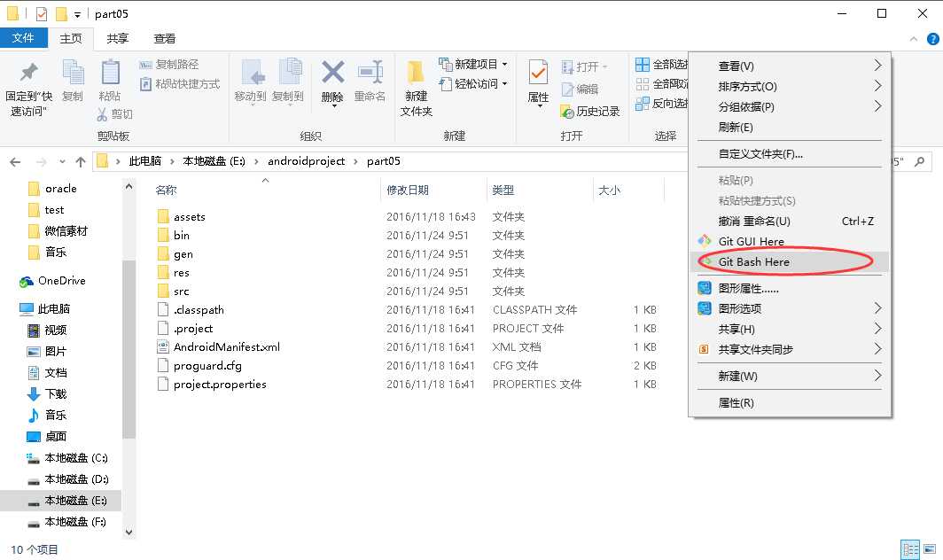Switch to the Share (共享) ribbon tab
This screenshot has width=943, height=560.
coord(117,38)
